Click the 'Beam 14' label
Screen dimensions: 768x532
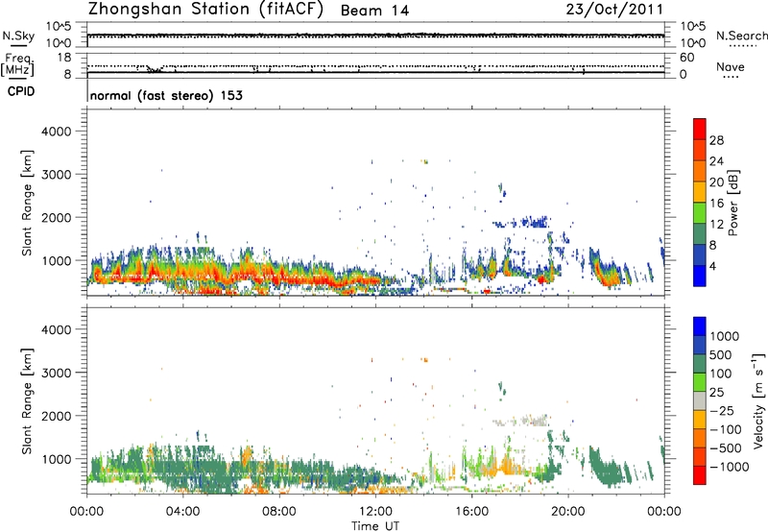coord(374,11)
